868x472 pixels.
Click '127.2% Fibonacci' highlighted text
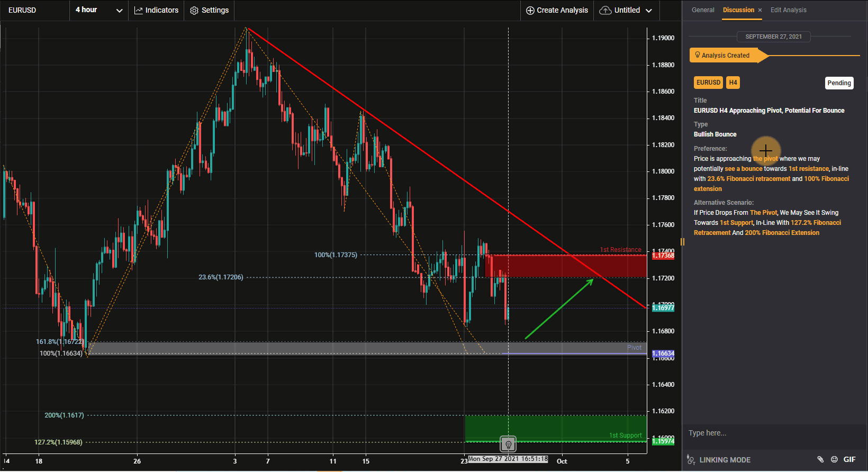pos(816,223)
